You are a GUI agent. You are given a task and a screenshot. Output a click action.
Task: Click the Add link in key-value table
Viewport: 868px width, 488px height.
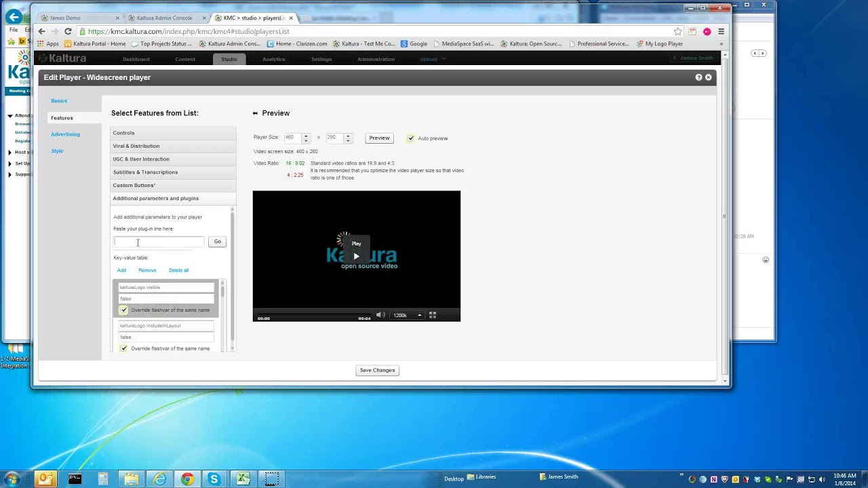tap(121, 270)
